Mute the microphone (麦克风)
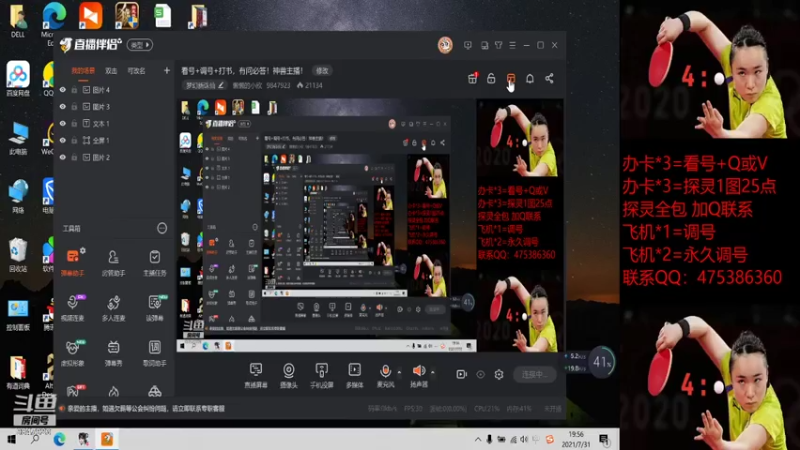Viewport: 800px width, 450px height. [385, 375]
